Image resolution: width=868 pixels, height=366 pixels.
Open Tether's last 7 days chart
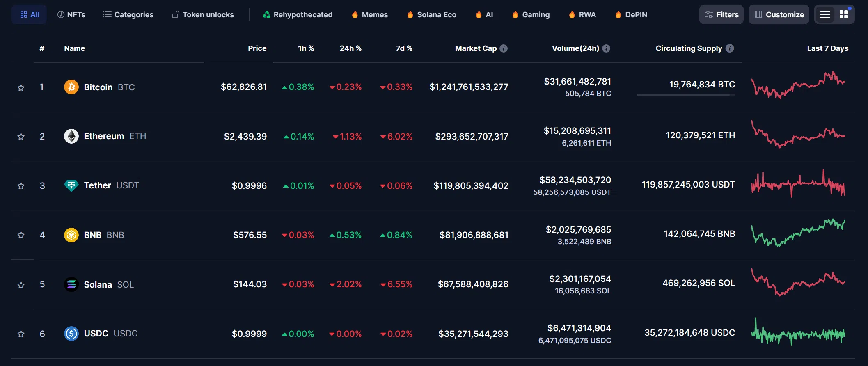[798, 183]
